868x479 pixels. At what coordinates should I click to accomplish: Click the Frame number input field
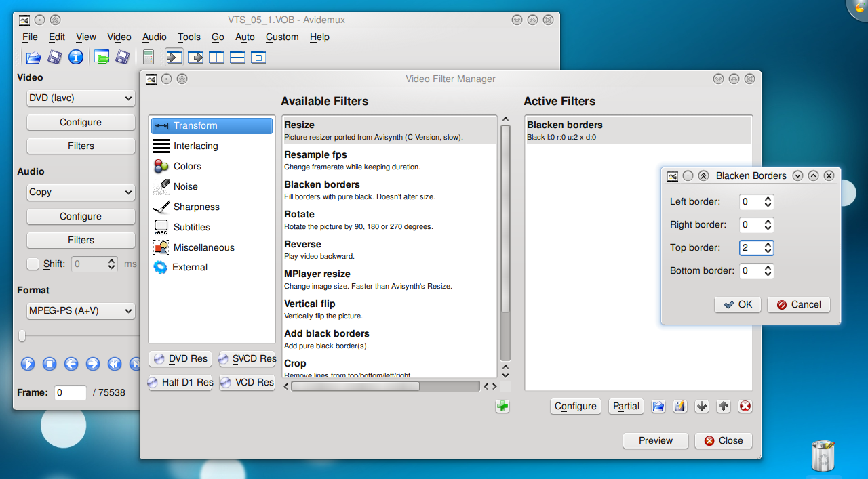pos(71,392)
